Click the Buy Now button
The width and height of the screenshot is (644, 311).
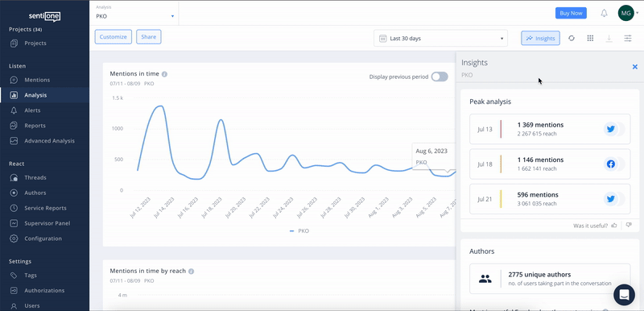(571, 13)
